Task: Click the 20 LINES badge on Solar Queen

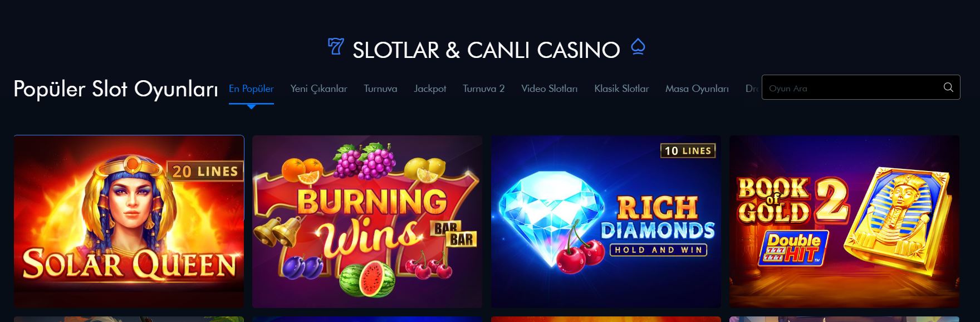Action: tap(205, 171)
